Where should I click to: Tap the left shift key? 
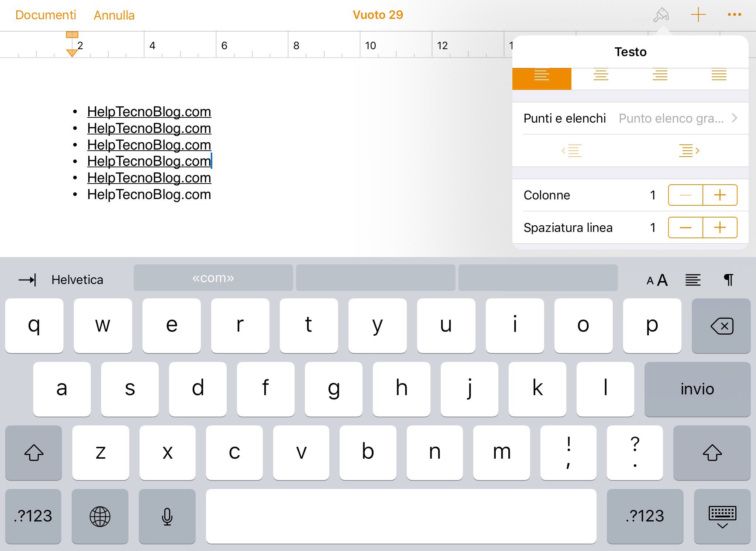pos(34,453)
